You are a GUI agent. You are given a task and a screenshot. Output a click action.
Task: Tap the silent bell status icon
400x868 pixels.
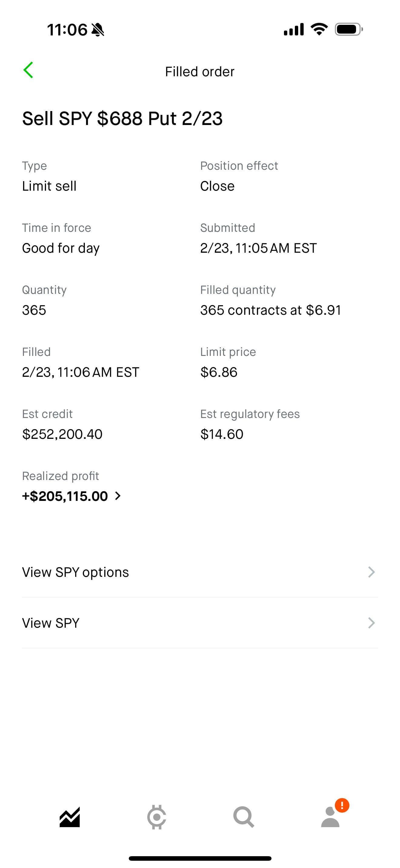coord(98,30)
